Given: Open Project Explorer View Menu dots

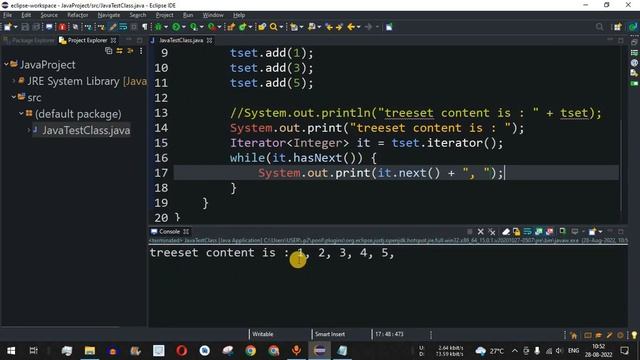Looking at the screenshot, I should [x=141, y=51].
